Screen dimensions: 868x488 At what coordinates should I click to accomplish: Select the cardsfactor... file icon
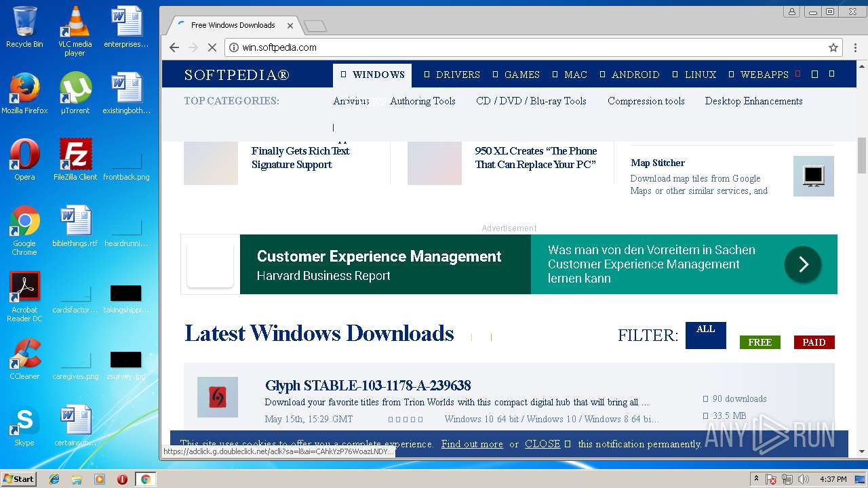pyautogui.click(x=75, y=299)
